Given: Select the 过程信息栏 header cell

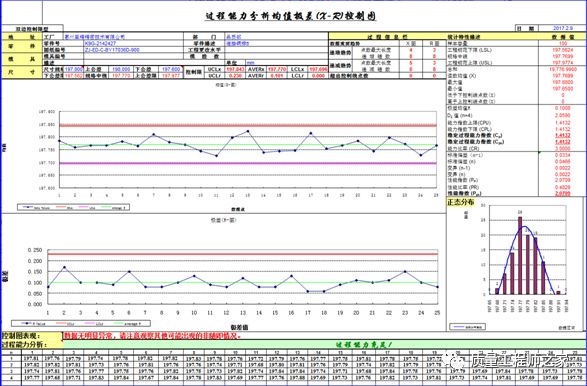Looking at the screenshot, I should pos(387,37).
